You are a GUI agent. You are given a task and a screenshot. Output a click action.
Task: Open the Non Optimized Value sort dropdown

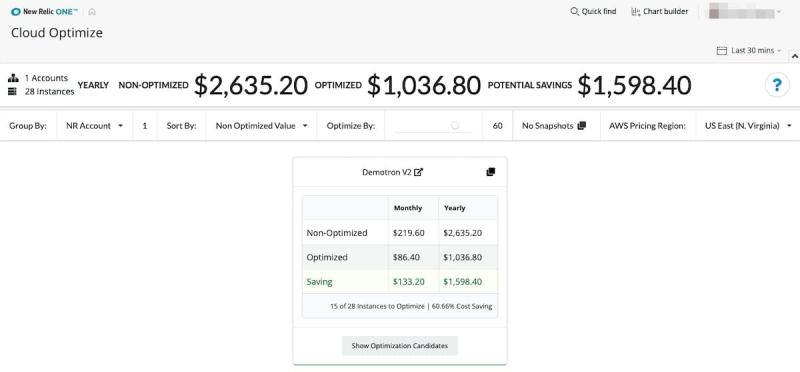tap(261, 126)
